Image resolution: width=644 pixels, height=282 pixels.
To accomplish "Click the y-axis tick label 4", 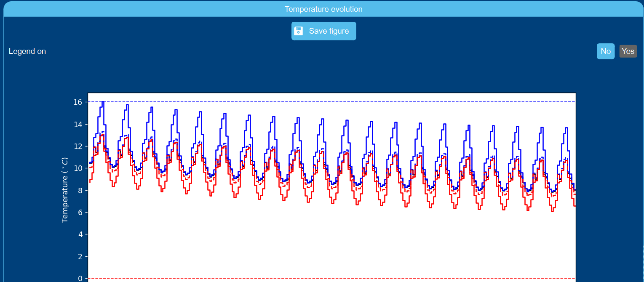I will 81,234.
